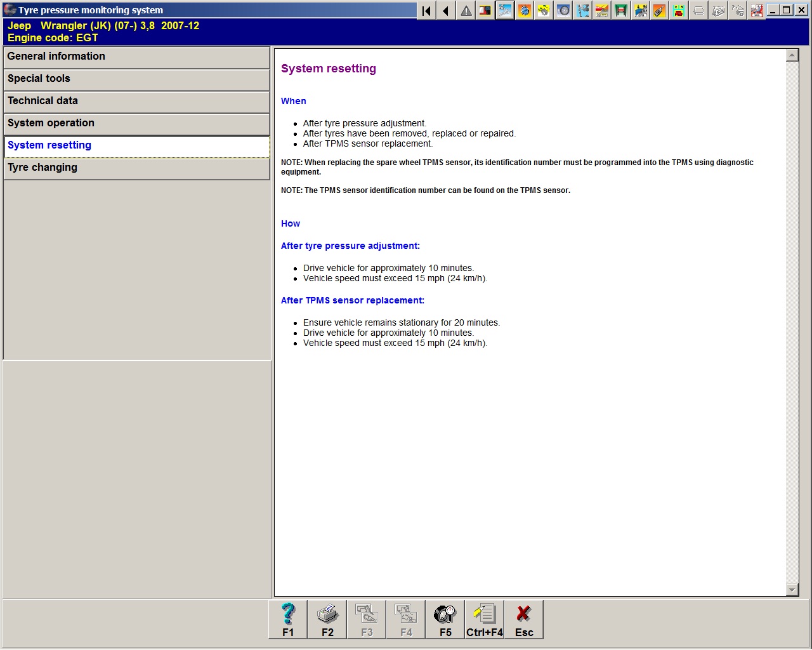Print the page with the F2 printer button
This screenshot has height=650, width=812.
pos(327,620)
